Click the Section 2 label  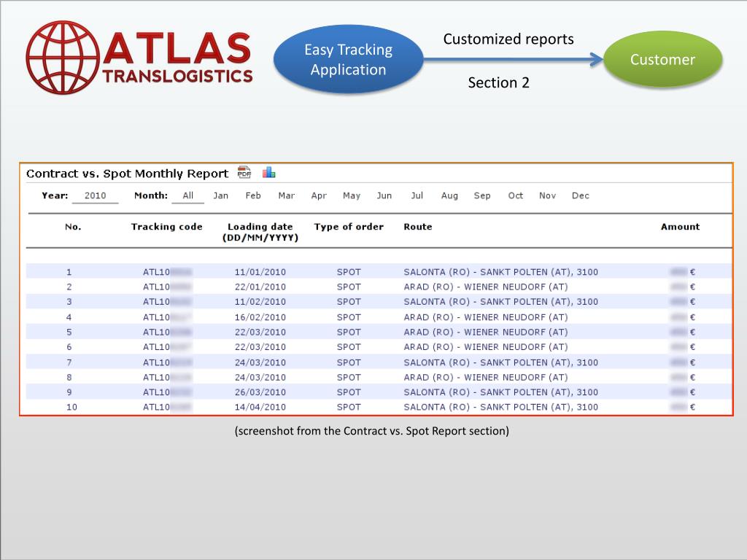click(x=498, y=82)
